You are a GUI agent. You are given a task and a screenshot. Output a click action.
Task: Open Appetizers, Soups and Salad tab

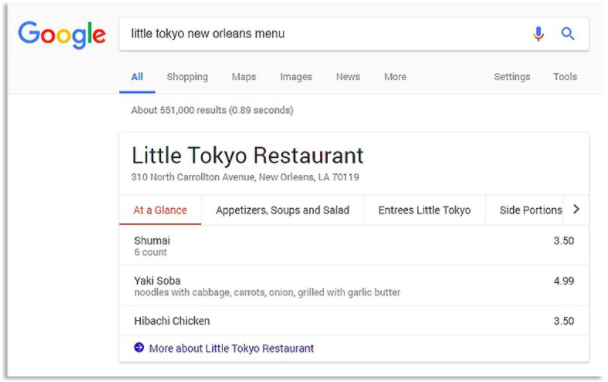pyautogui.click(x=283, y=210)
